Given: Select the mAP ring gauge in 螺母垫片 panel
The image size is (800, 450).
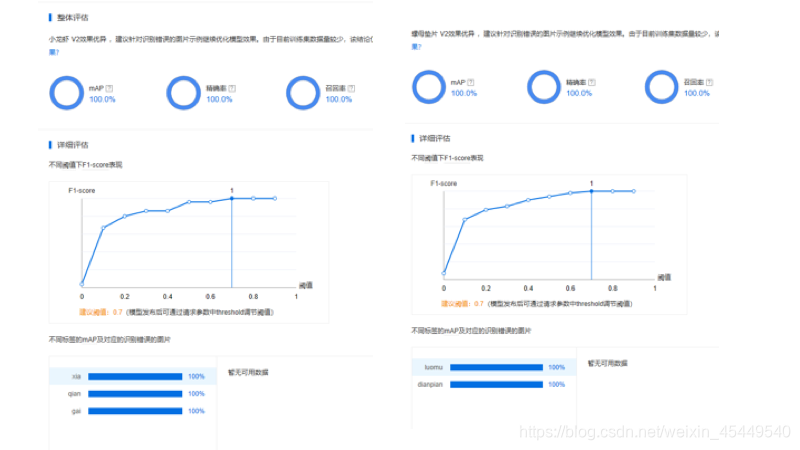Looking at the screenshot, I should [429, 87].
